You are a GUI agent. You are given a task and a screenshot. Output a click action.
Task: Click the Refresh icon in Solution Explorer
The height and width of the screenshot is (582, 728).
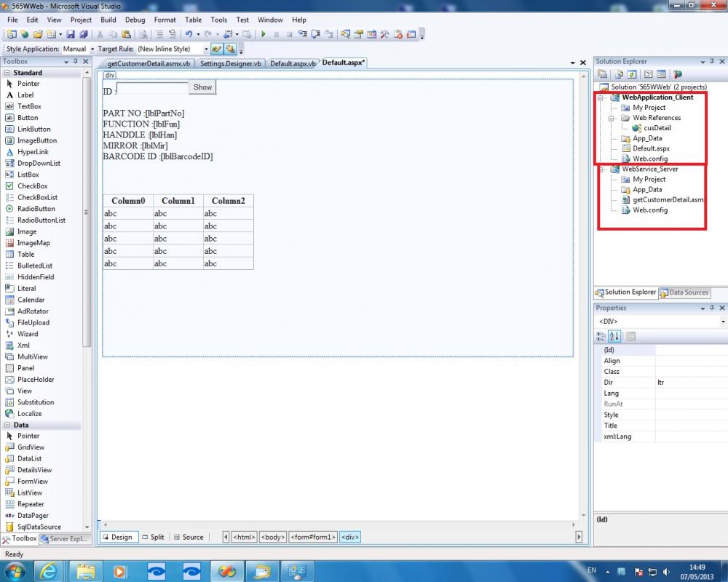[631, 74]
